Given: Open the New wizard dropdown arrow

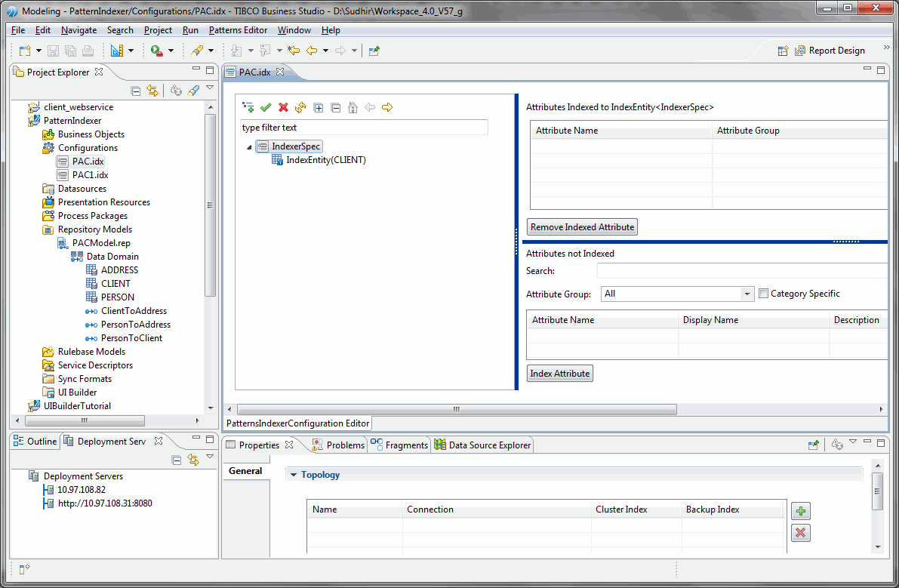Looking at the screenshot, I should [38, 51].
